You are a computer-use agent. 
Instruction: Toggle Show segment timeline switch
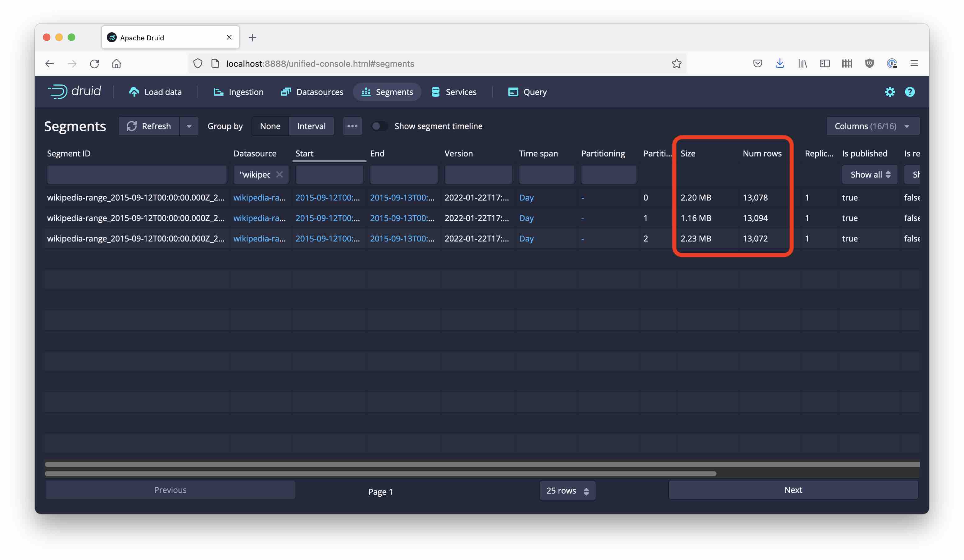379,126
